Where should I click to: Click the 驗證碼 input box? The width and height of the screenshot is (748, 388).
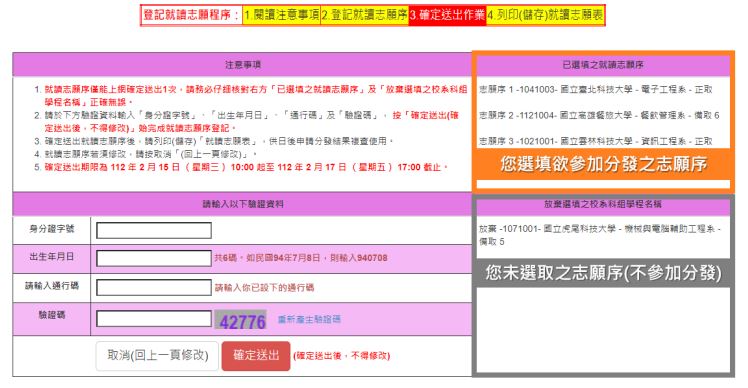(154, 319)
